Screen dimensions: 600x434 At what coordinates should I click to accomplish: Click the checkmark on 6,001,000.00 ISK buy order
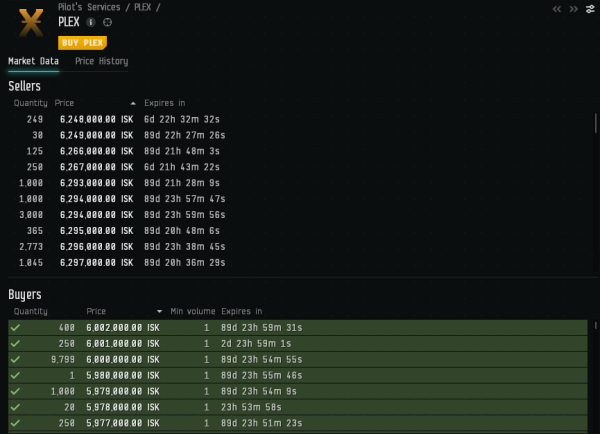point(15,344)
